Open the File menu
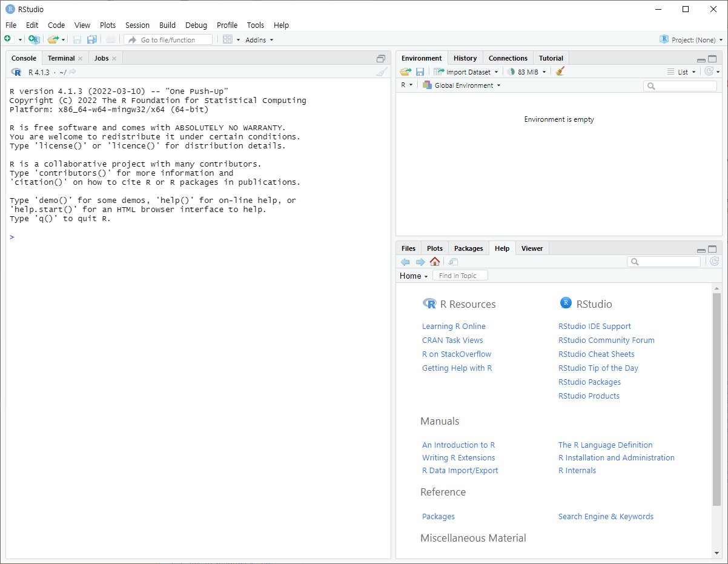 (11, 25)
